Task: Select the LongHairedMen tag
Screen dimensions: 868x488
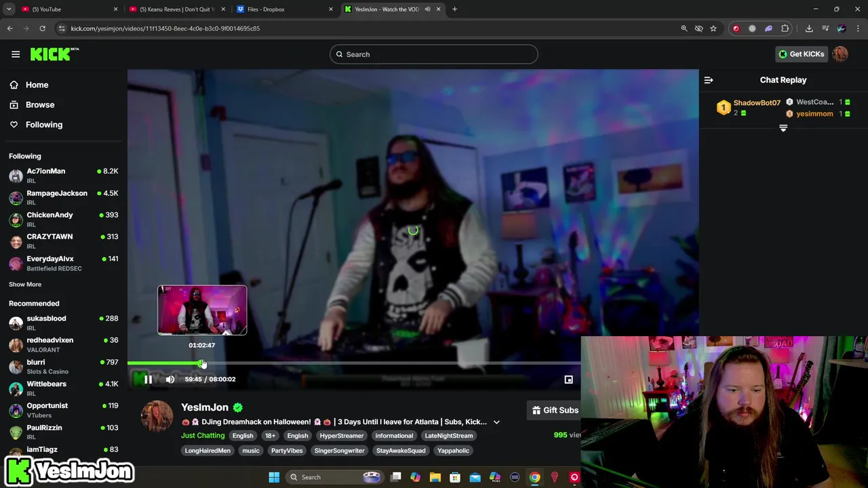Action: [208, 451]
